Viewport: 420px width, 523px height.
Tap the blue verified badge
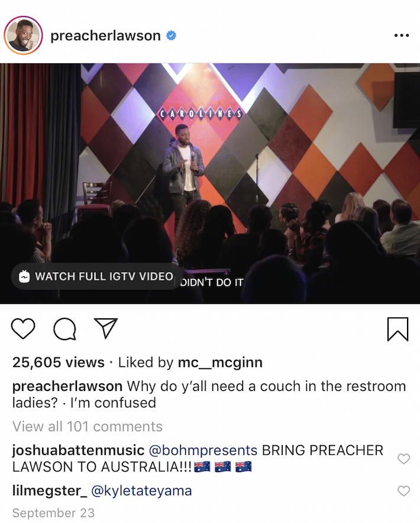(172, 35)
